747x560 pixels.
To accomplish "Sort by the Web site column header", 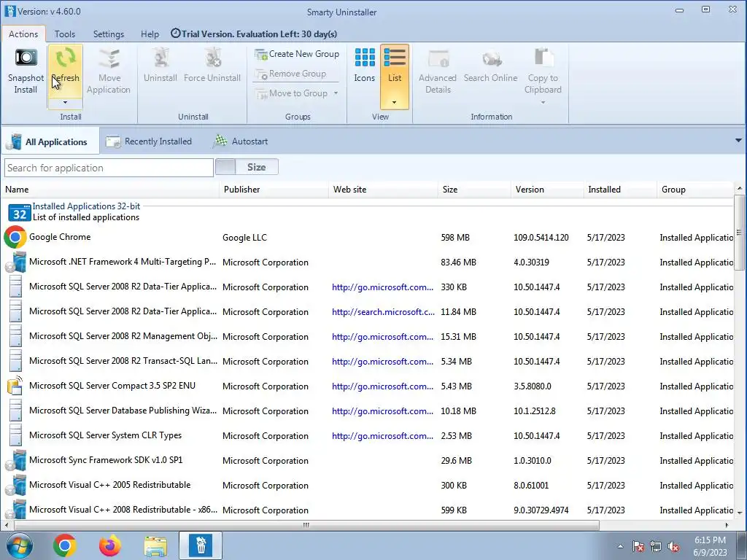I will pos(383,190).
